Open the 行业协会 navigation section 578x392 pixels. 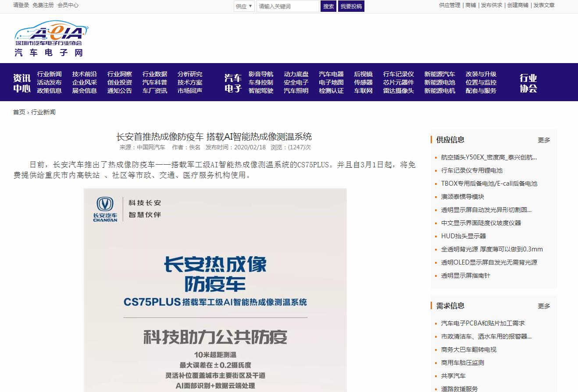(x=528, y=83)
